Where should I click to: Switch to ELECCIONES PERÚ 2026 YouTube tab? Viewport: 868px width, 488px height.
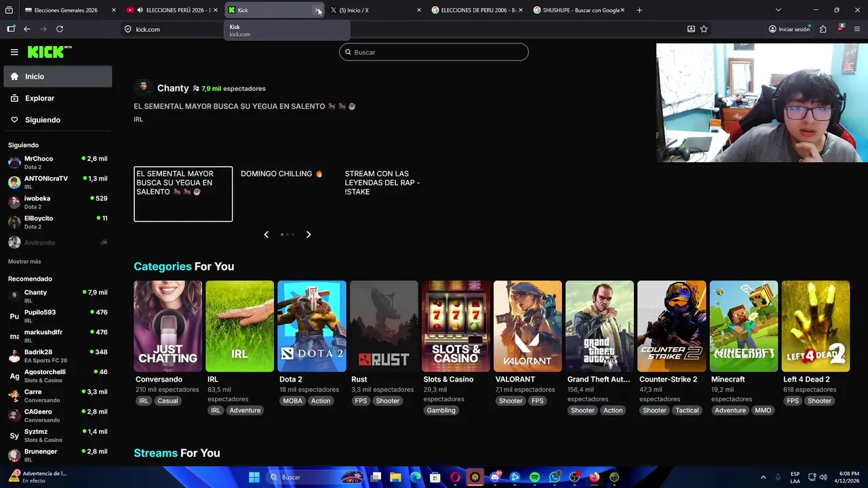pyautogui.click(x=172, y=10)
